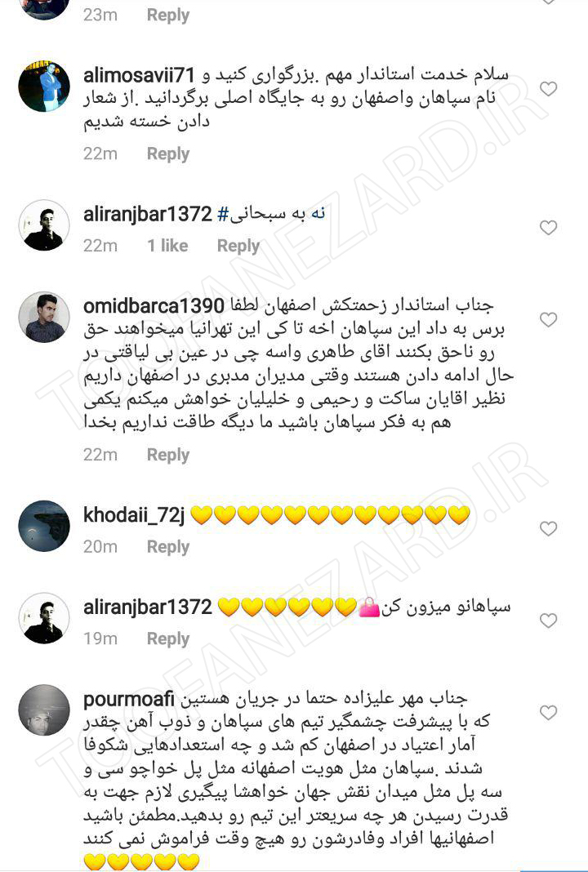Open omidbarca1390's avatar

pos(44,317)
